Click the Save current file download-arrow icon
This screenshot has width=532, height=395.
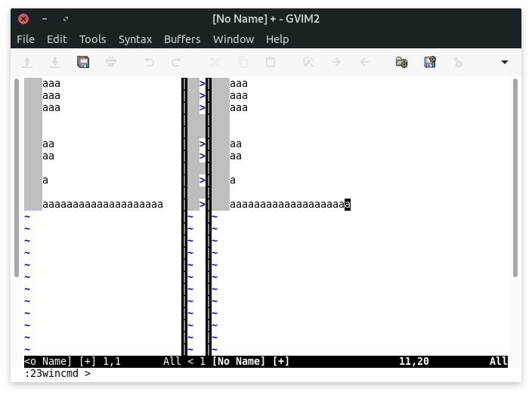tap(55, 63)
